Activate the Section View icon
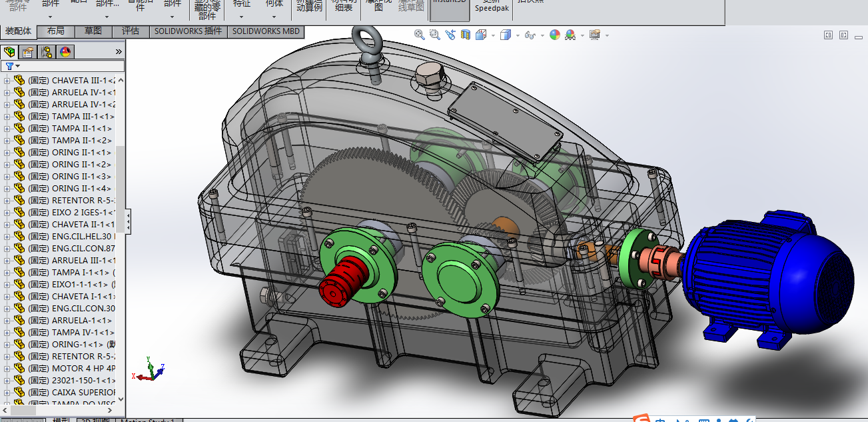This screenshot has width=868, height=422. [x=466, y=35]
